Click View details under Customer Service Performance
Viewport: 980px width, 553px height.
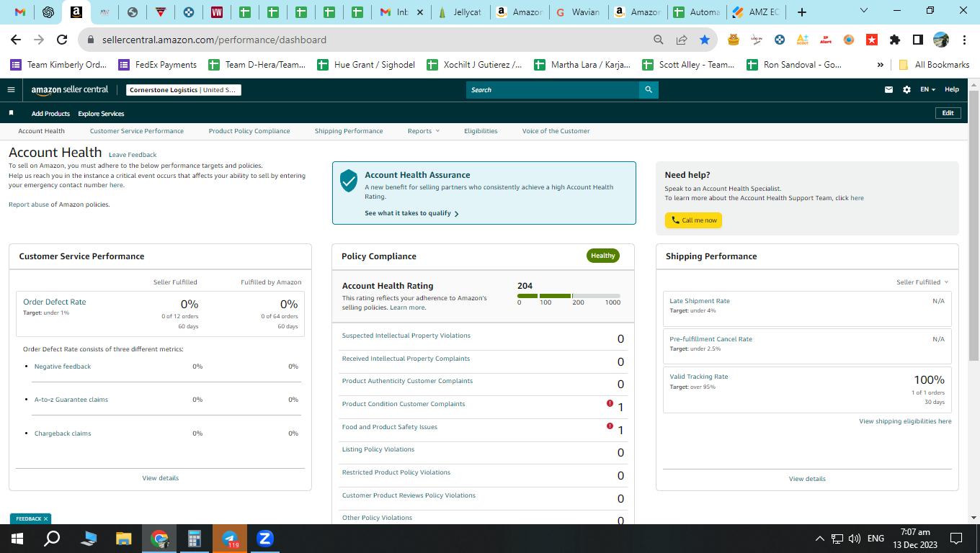pos(161,478)
